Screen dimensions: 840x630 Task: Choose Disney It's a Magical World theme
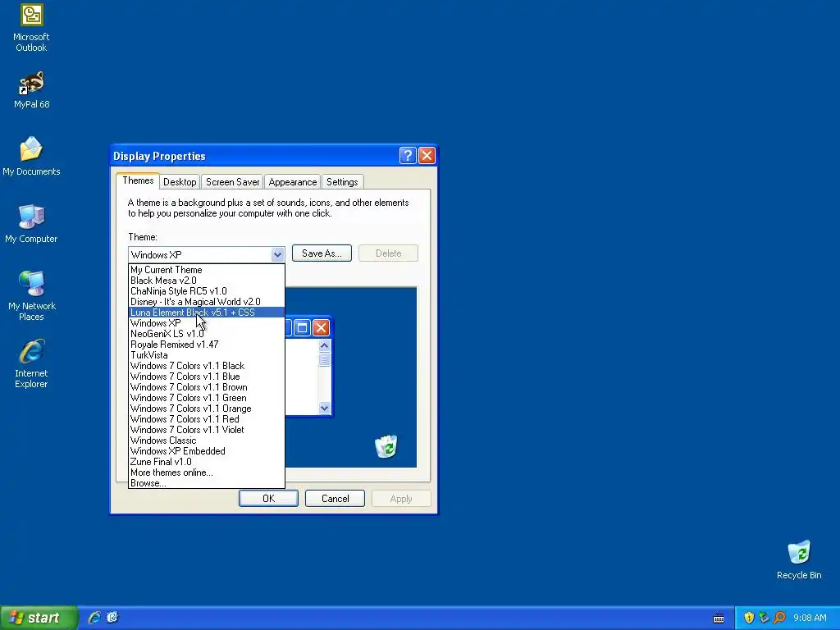206,302
